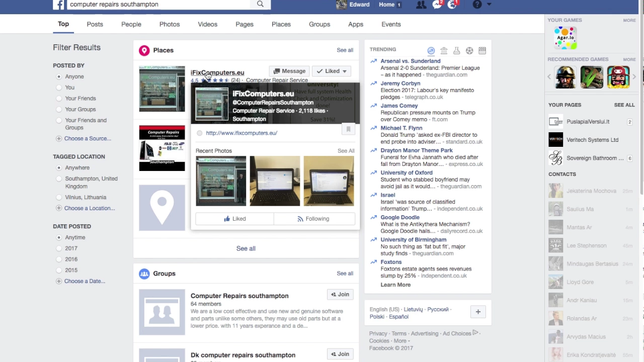This screenshot has height=362, width=644.
Task: Switch to Photos tab
Action: coord(170,24)
